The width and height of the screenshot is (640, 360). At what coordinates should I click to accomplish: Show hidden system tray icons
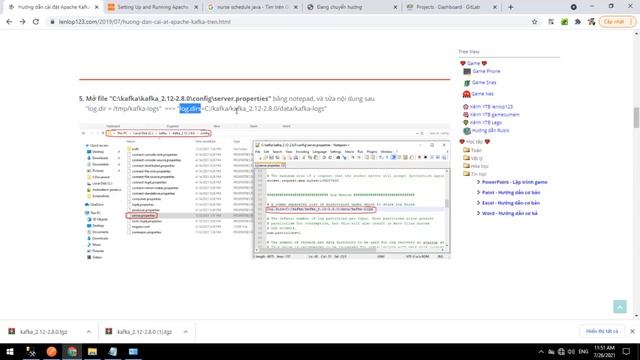point(541,351)
